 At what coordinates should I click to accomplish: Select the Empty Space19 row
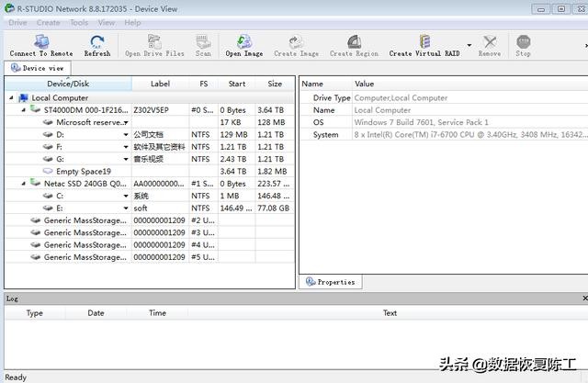pos(149,171)
